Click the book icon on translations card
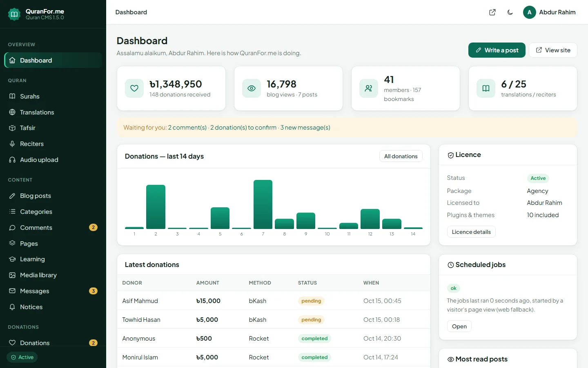This screenshot has height=368, width=588. coord(486,88)
